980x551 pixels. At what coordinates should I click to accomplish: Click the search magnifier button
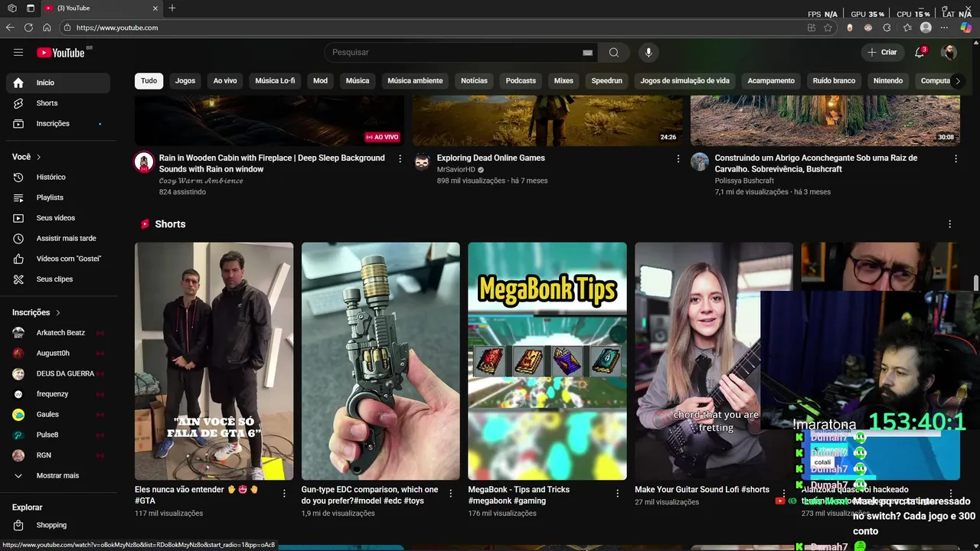(x=614, y=52)
